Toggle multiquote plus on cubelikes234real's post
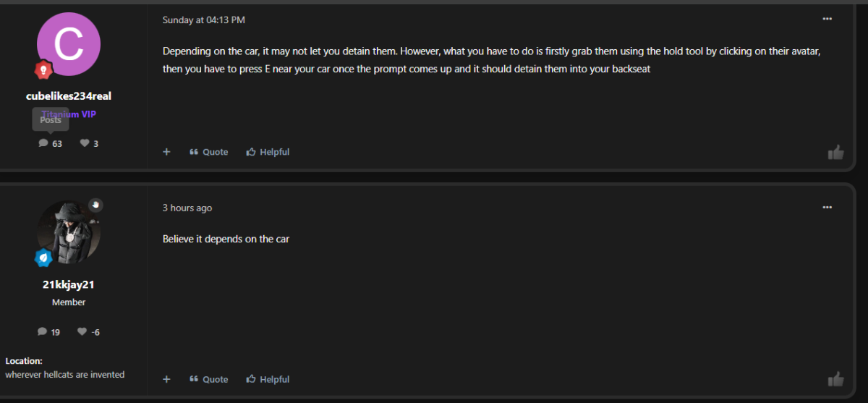 click(166, 152)
